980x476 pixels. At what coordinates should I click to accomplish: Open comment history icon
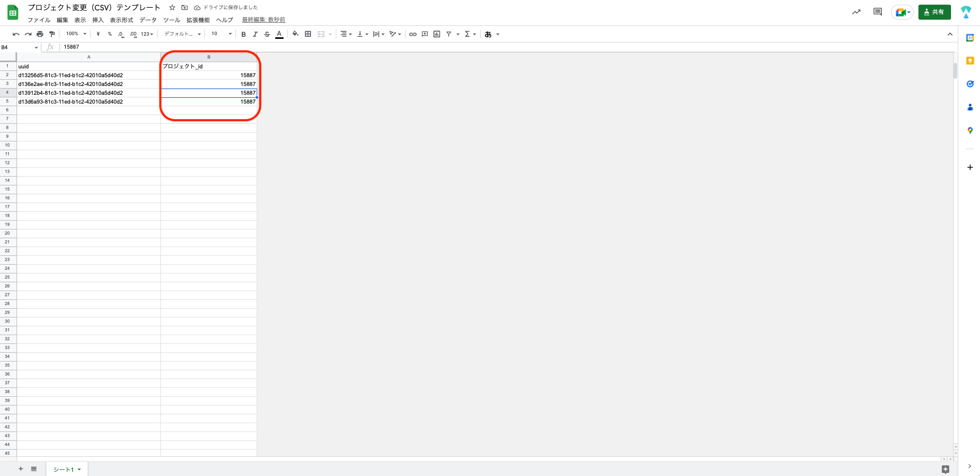(877, 12)
